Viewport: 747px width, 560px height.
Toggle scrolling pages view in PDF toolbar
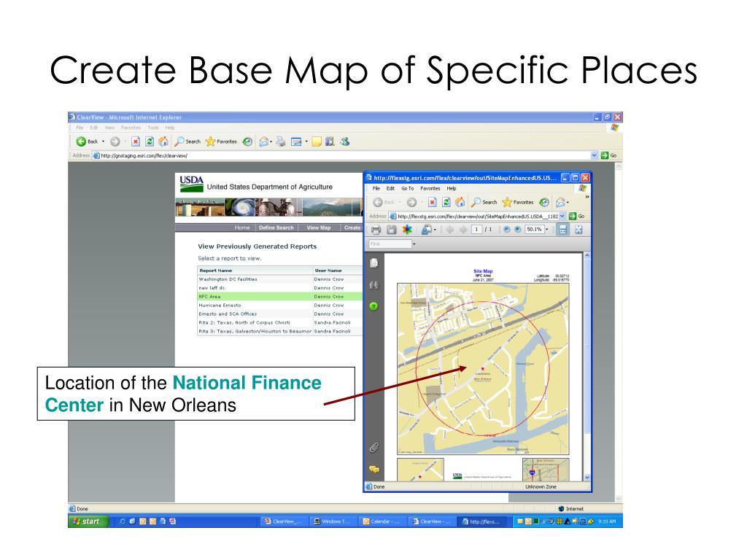coord(562,230)
